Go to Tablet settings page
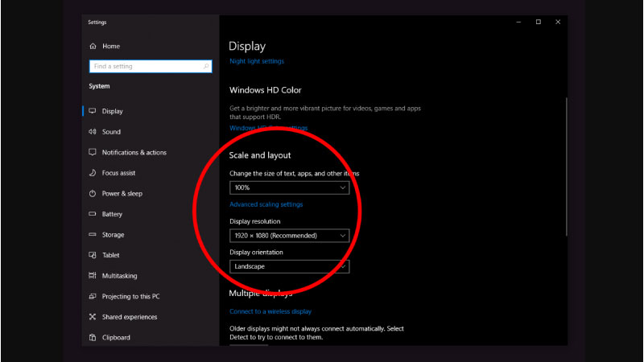This screenshot has width=644, height=362. pos(111,256)
